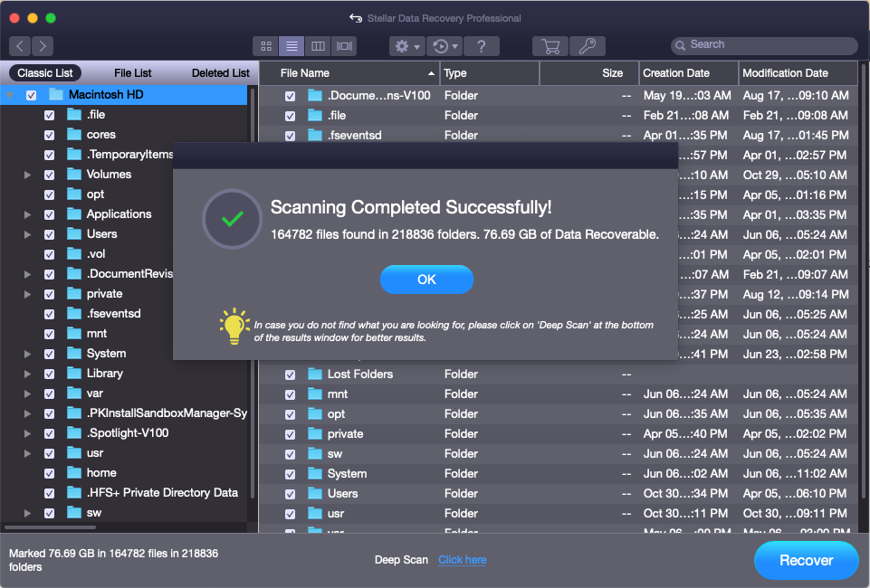The width and height of the screenshot is (870, 588).
Task: Sort by Size column header
Action: pos(589,73)
